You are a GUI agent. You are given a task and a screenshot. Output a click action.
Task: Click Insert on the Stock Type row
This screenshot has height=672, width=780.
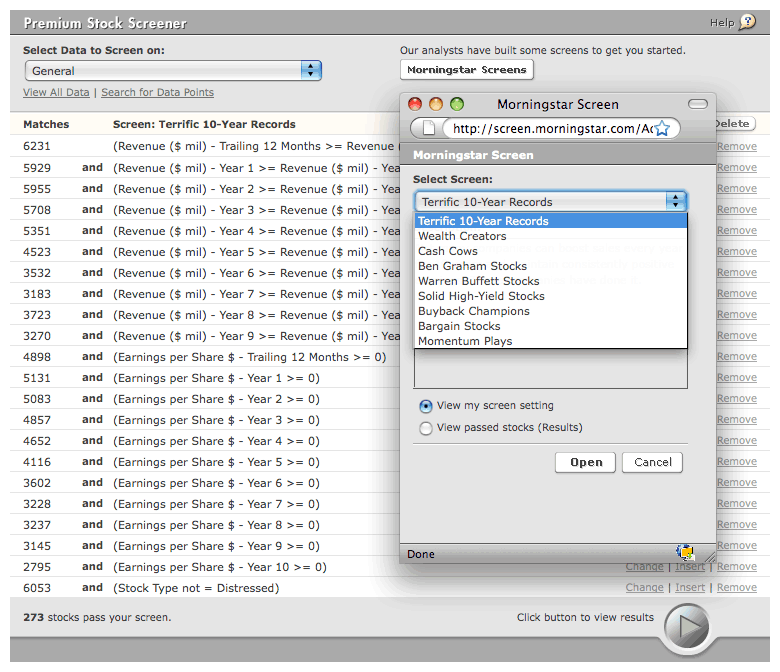(690, 587)
